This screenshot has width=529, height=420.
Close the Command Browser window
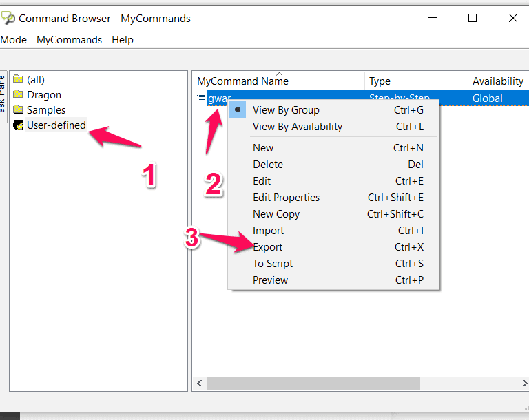tap(512, 18)
